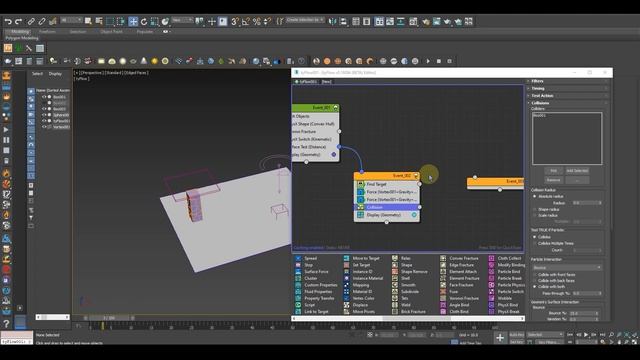Image resolution: width=640 pixels, height=360 pixels.
Task: Open the selection filter dropdown in main toolbar
Action: tap(71, 20)
